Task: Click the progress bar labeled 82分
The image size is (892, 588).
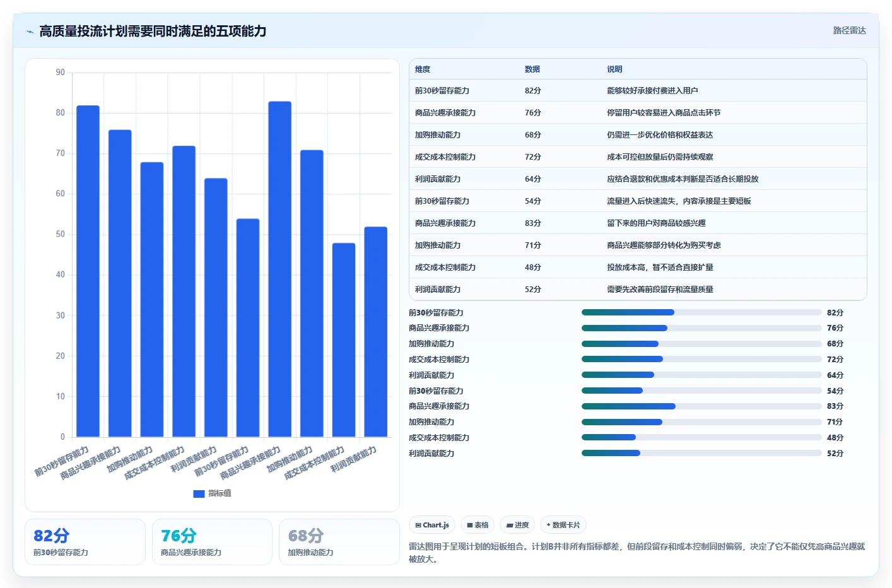Action: 701,312
